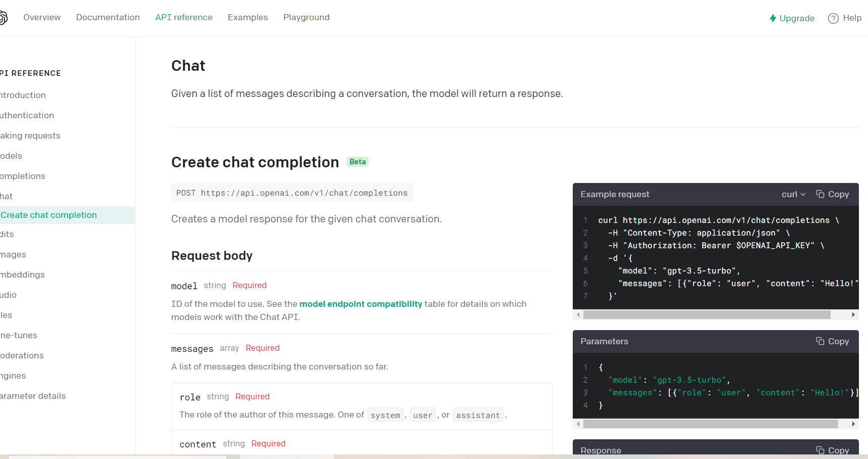868x459 pixels.
Task: Click the Request body heading
Action: tap(212, 256)
